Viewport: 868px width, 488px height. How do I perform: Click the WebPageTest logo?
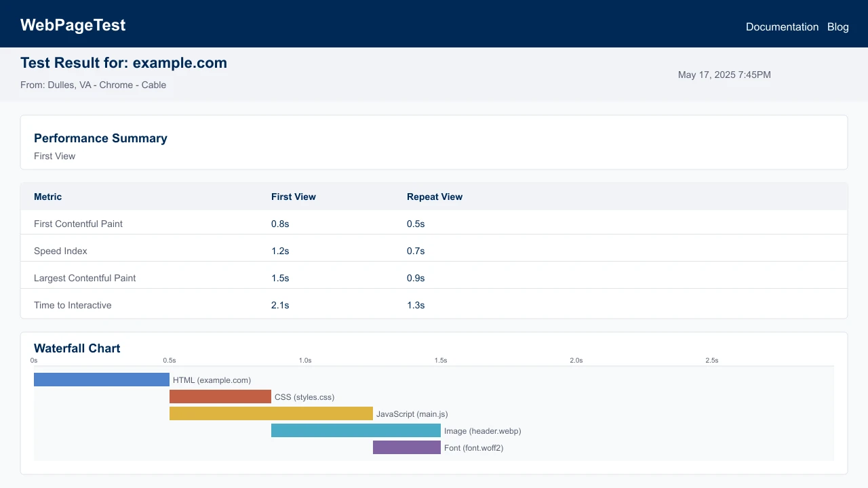coord(73,25)
